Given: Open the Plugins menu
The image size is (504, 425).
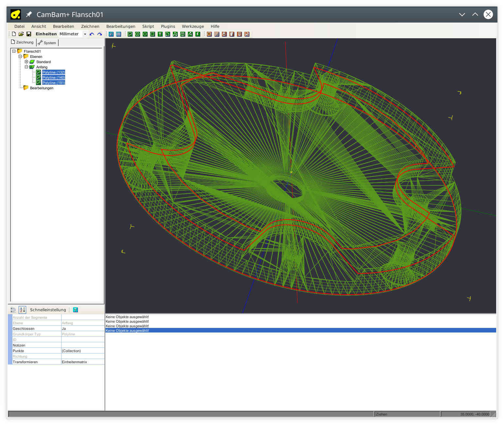Looking at the screenshot, I should [168, 26].
